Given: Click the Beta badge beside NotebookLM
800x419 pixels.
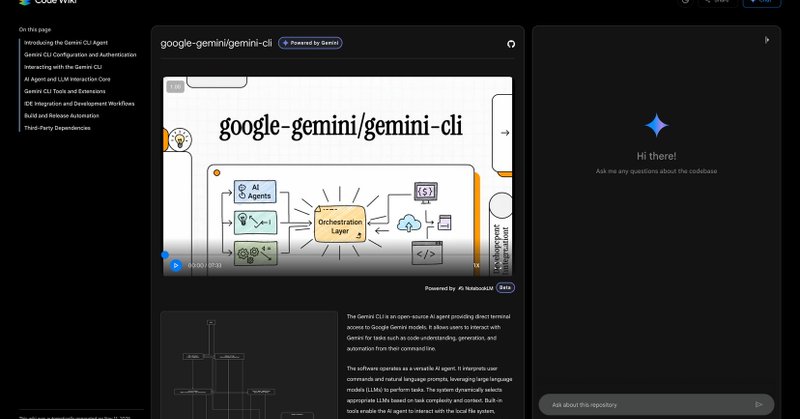Looking at the screenshot, I should pos(505,288).
